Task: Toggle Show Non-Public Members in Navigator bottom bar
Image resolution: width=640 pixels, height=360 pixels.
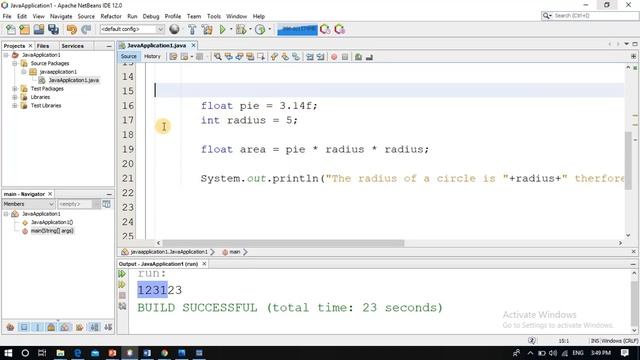Action: point(51,327)
